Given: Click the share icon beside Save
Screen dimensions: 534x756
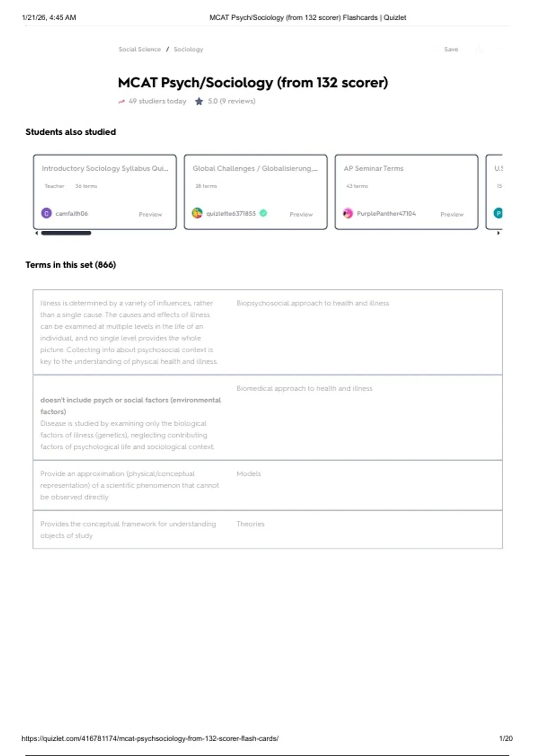Looking at the screenshot, I should (479, 49).
